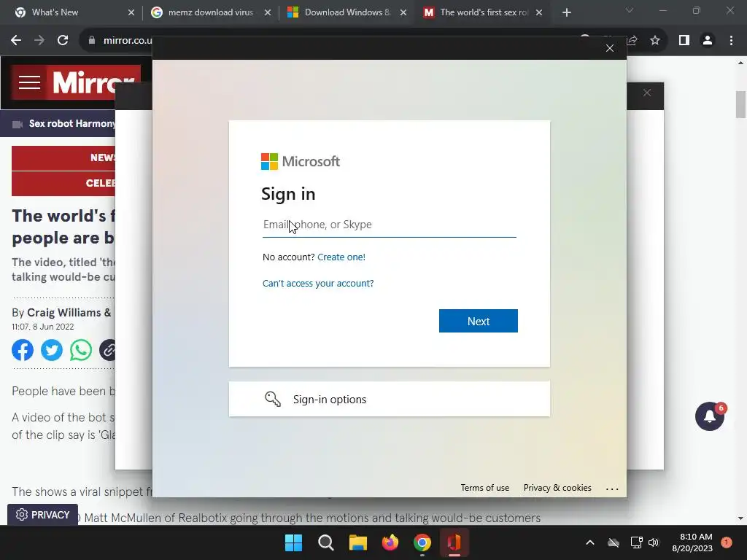747x560 pixels.
Task: Toggle the browser side panel
Action: (684, 41)
